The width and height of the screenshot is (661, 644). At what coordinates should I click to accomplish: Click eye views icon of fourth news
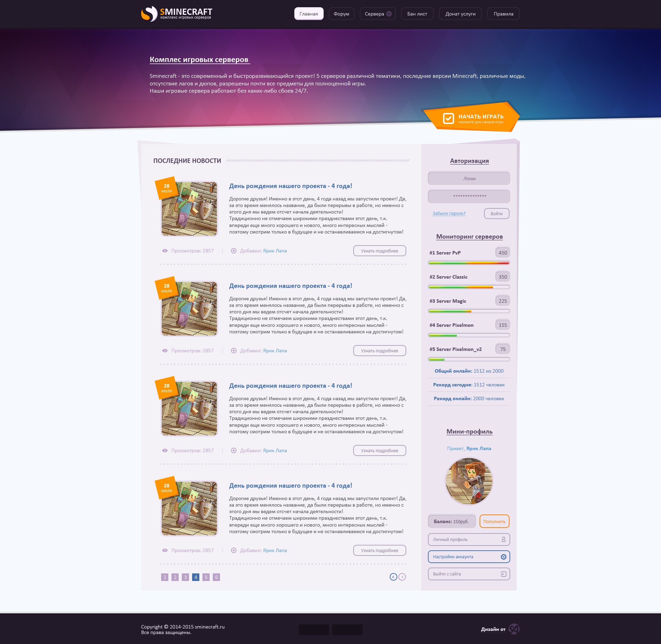(165, 550)
